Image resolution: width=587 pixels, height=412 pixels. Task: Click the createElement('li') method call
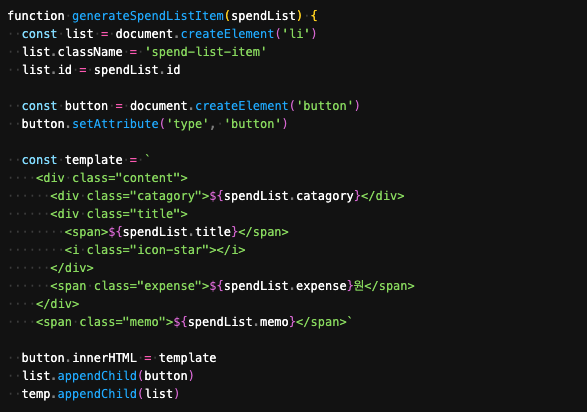click(x=249, y=34)
